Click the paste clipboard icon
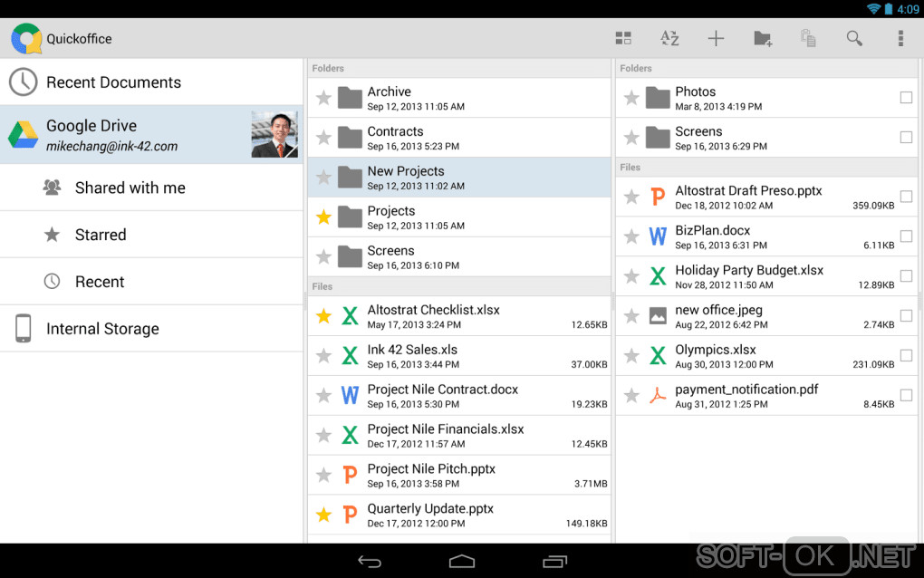 [x=808, y=38]
